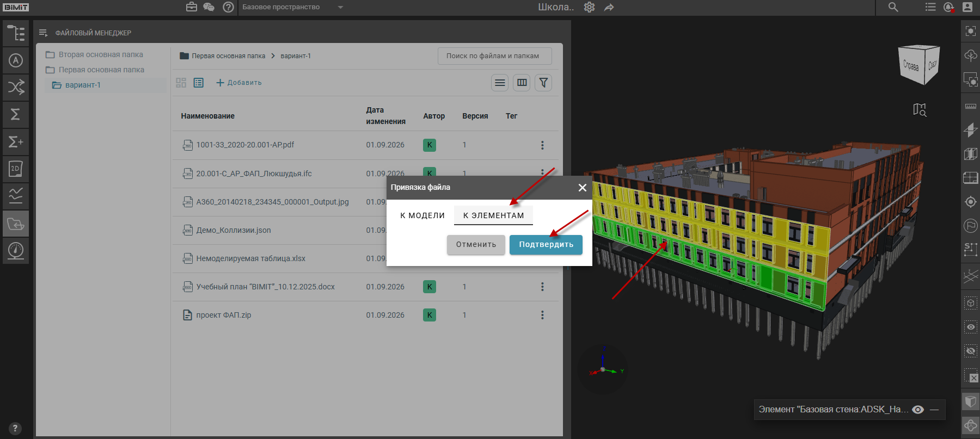Image resolution: width=980 pixels, height=439 pixels.
Task: Open actions menu for проект ФАП.zip
Action: coord(542,315)
